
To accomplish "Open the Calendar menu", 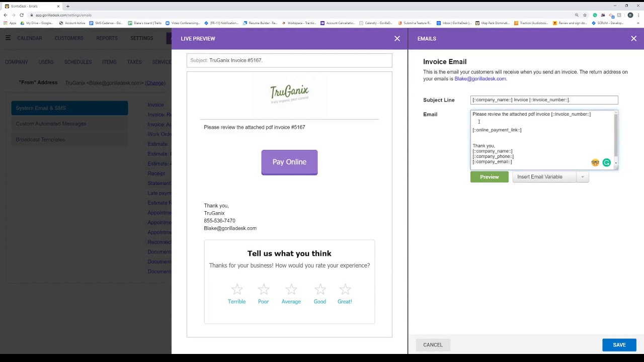I will click(30, 38).
